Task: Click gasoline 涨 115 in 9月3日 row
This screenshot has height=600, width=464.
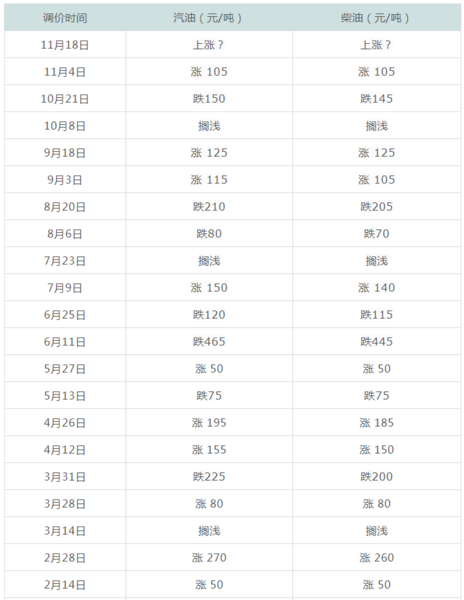Action: click(209, 179)
